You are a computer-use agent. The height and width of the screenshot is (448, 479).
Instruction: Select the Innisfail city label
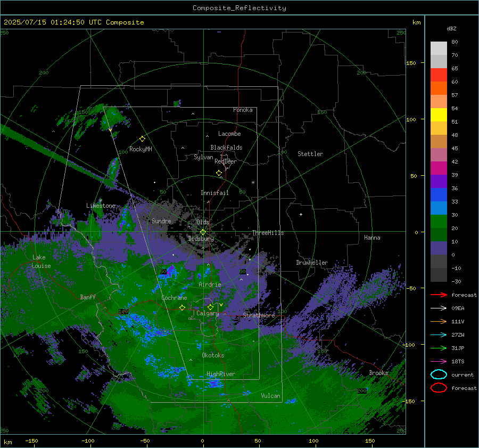coord(214,193)
